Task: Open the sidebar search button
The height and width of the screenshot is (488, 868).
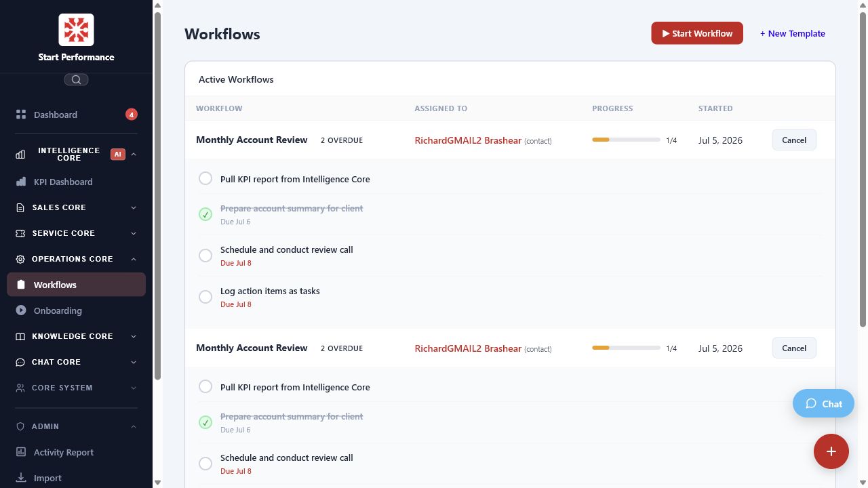Action: (76, 80)
